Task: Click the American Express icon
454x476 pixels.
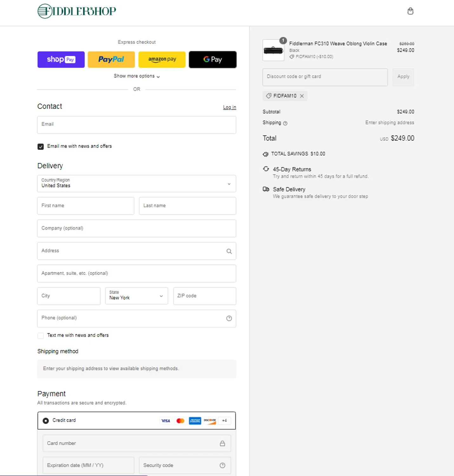Action: (x=195, y=421)
